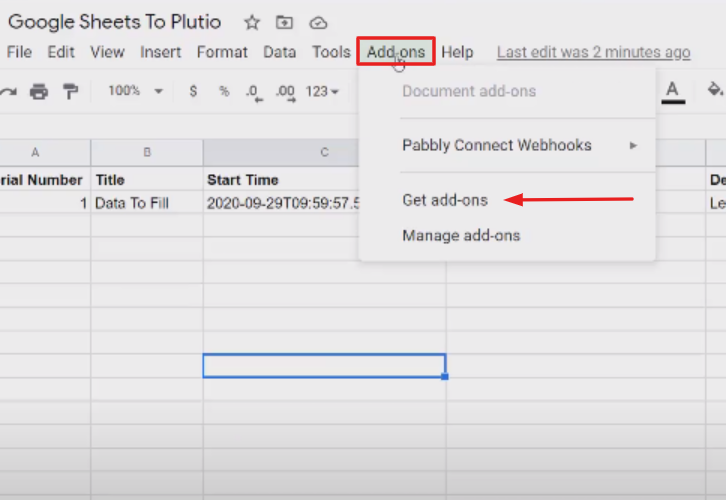Viewport: 726px width, 500px height.
Task: Decrease decimal places button
Action: (254, 92)
